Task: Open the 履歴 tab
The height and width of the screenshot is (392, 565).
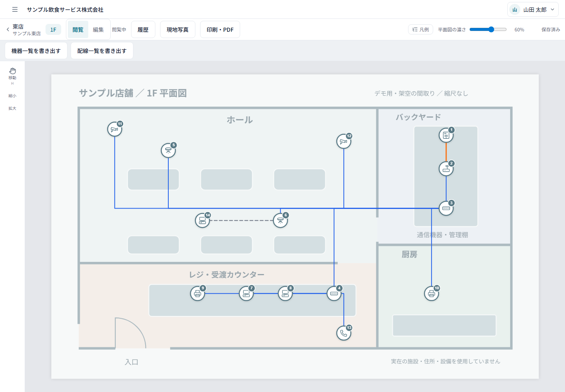Action: [x=143, y=29]
